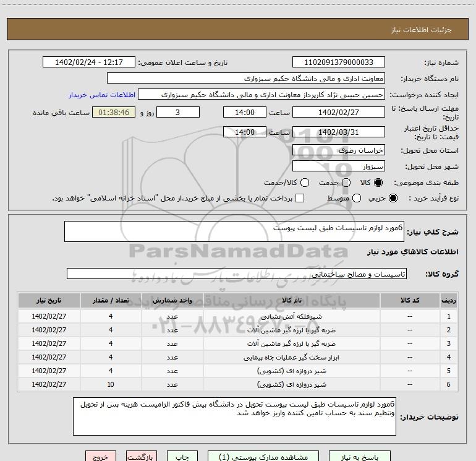Click the days remaining field showing 3

[x=178, y=112]
